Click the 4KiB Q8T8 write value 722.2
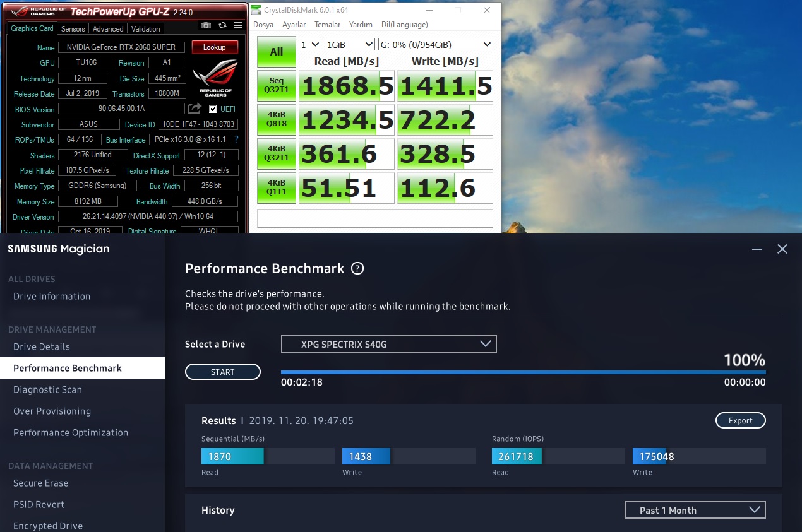 [445, 120]
